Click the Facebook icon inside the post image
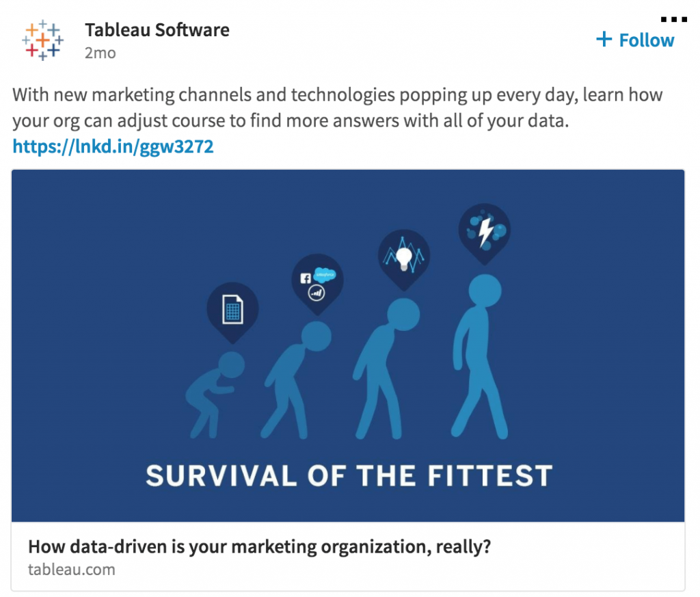Image resolution: width=700 pixels, height=597 pixels. click(x=306, y=278)
